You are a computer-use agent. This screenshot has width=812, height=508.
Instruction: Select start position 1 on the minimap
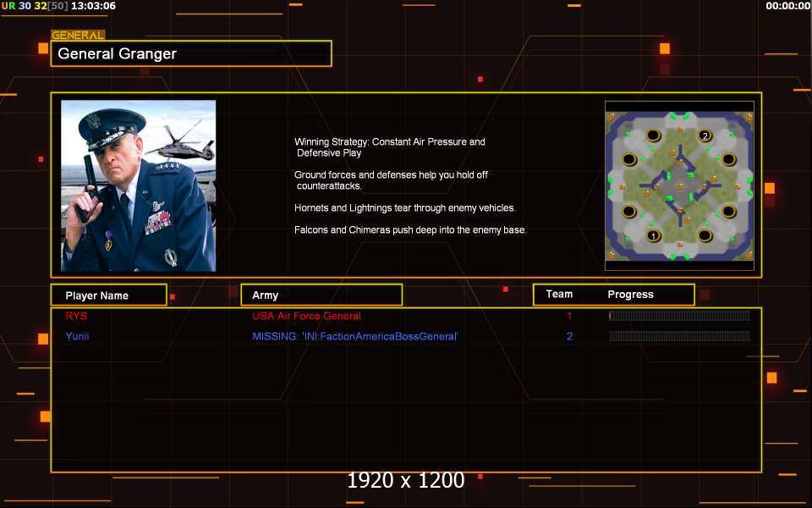[654, 236]
